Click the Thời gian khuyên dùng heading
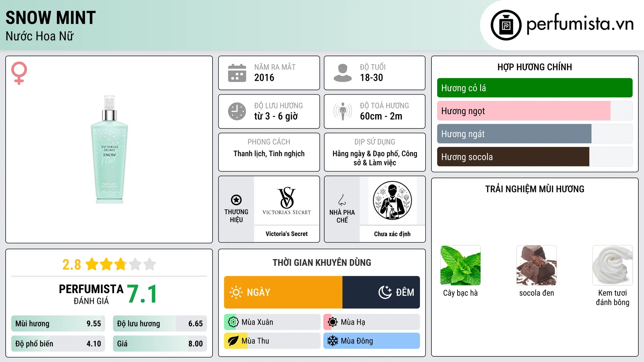 322,262
